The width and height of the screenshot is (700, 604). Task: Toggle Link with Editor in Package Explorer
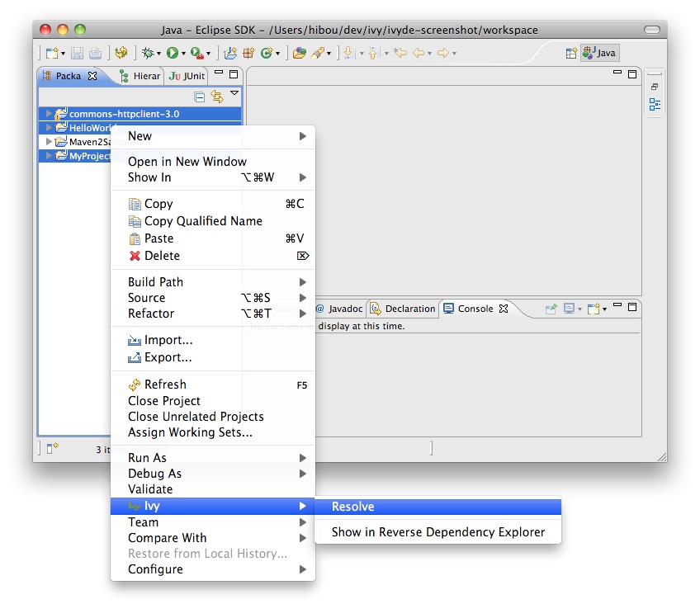coord(217,97)
